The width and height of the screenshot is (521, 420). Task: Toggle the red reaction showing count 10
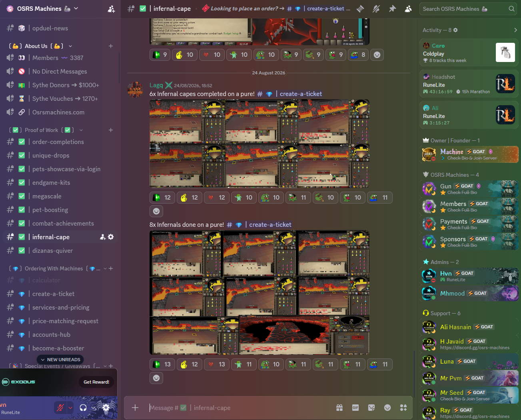[212, 55]
